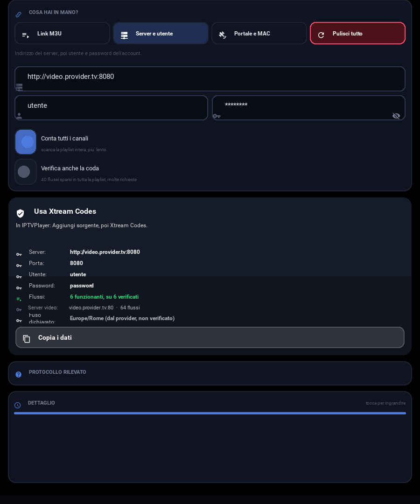420x504 pixels.
Task: Click the tocca per ingrandire hint
Action: click(x=385, y=403)
